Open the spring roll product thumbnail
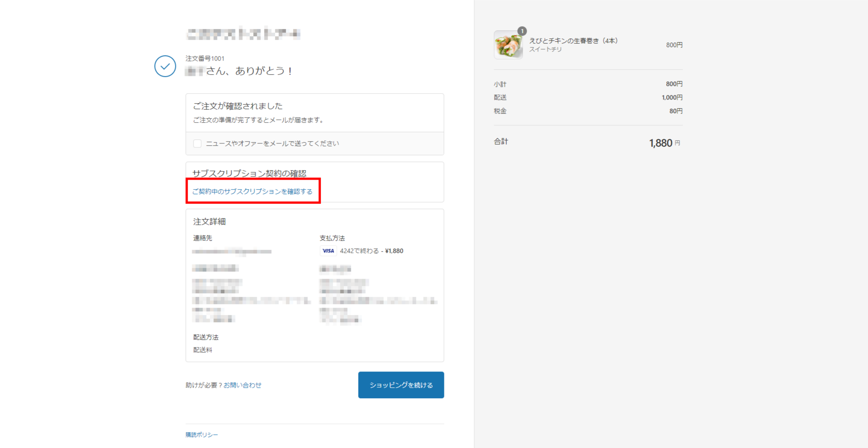 (508, 45)
